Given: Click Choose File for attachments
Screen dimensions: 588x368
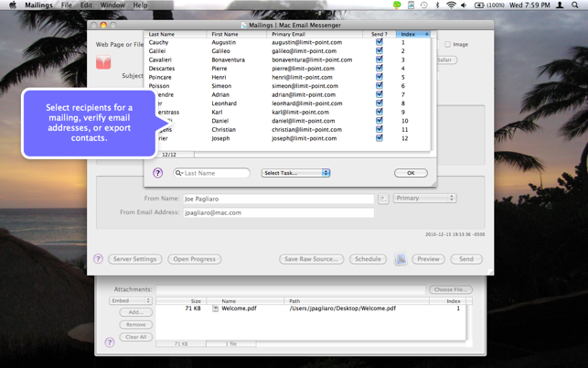Looking at the screenshot, I should point(451,289).
